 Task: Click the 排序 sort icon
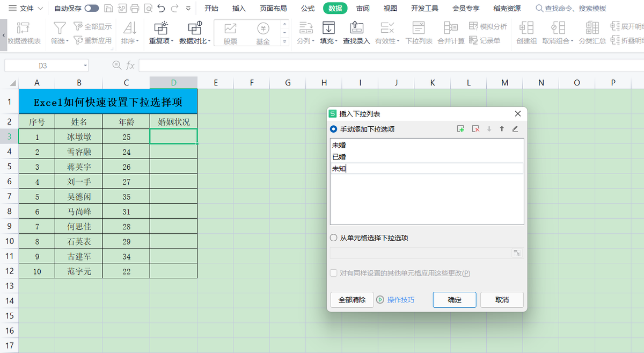click(130, 28)
